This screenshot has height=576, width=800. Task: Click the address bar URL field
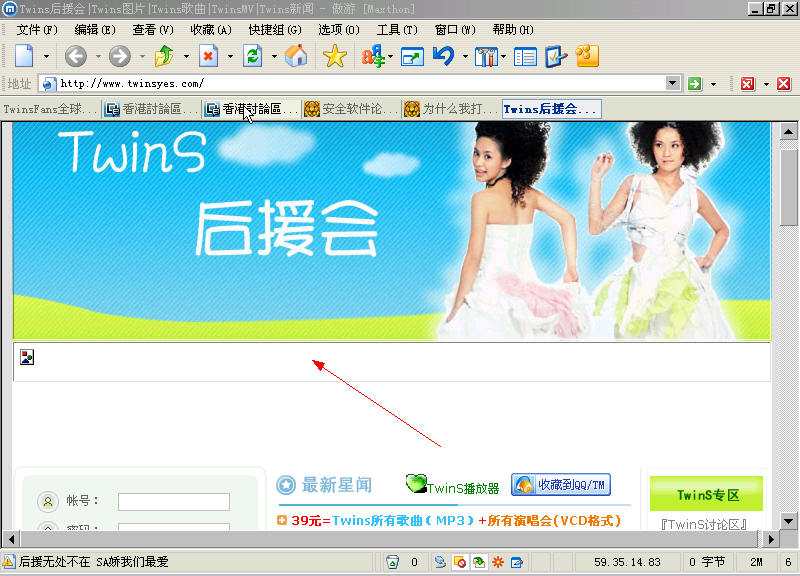tap(360, 84)
